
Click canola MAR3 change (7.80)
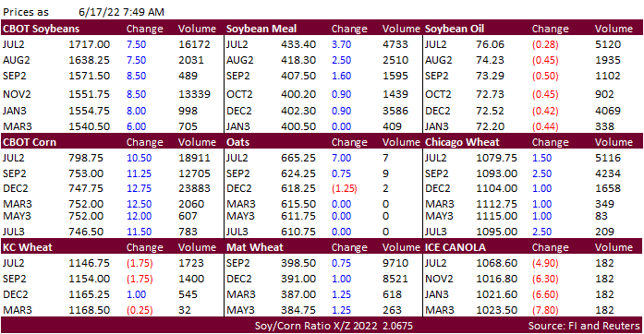pyautogui.click(x=545, y=310)
